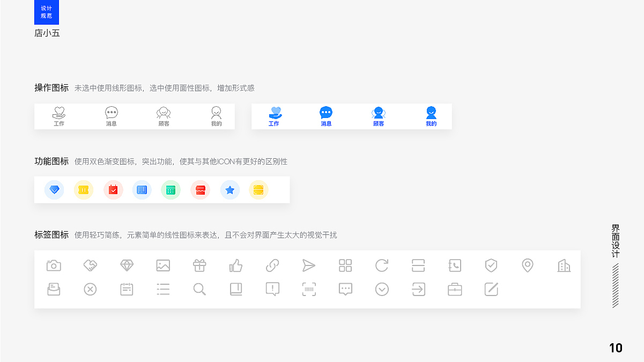Select the yellow coupon ticket icon
The height and width of the screenshot is (362, 644).
(x=83, y=190)
